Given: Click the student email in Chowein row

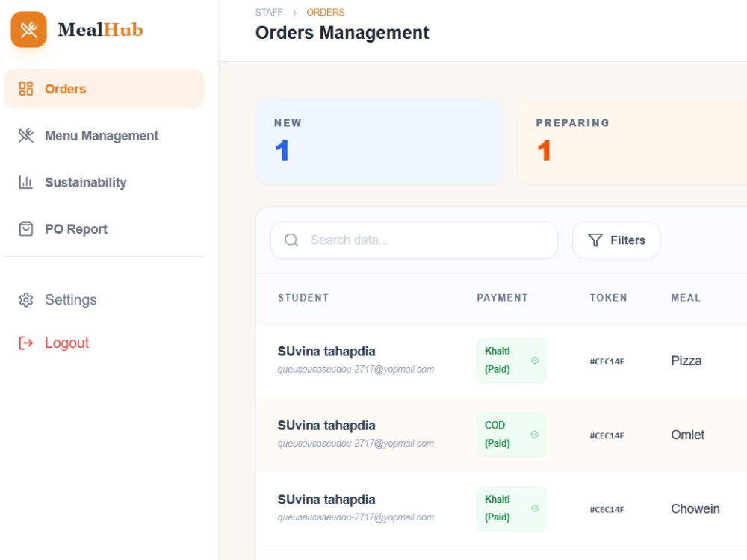Looking at the screenshot, I should pyautogui.click(x=356, y=517).
